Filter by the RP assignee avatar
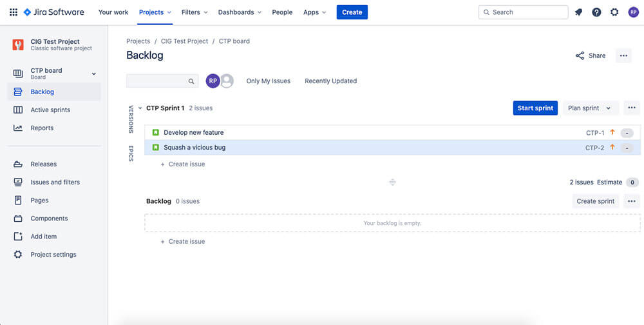The height and width of the screenshot is (325, 644). (213, 81)
